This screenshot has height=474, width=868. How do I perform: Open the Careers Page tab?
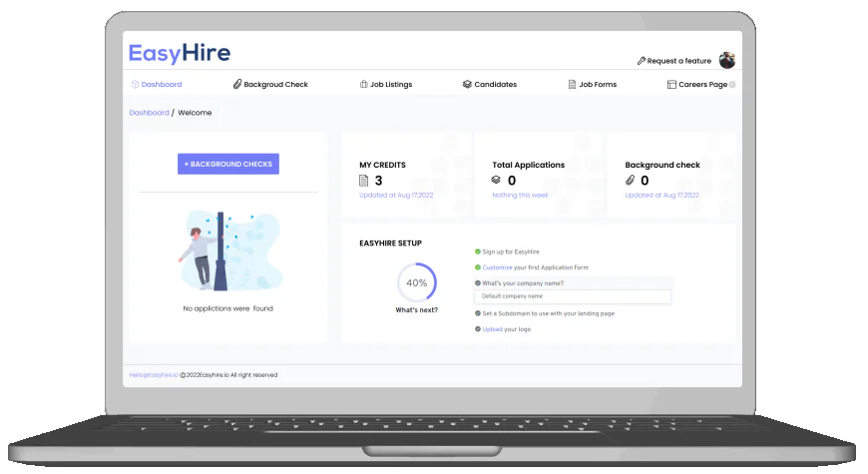pos(697,84)
